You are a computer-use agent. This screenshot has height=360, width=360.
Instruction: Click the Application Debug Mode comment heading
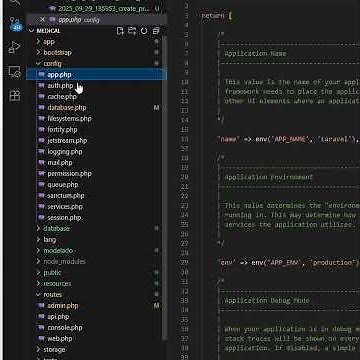coord(267,300)
